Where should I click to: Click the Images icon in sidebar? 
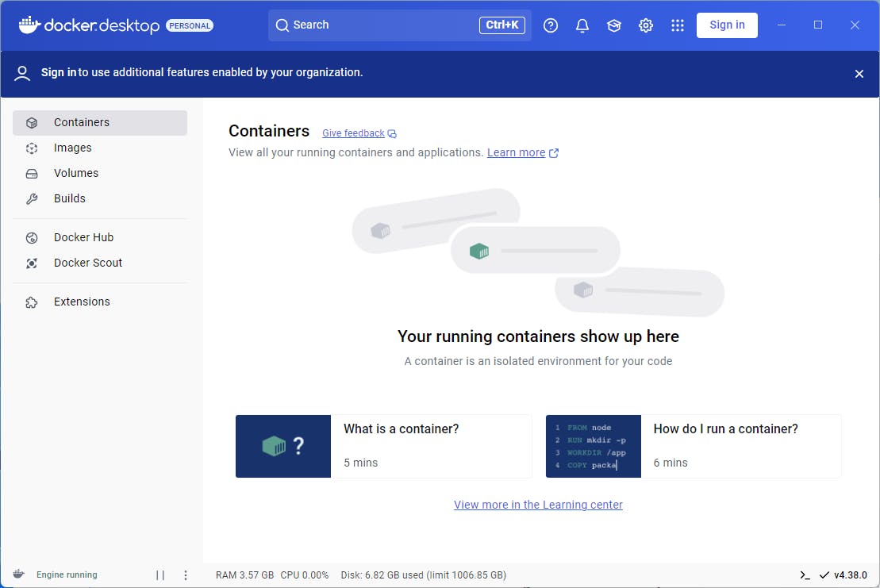pos(32,148)
